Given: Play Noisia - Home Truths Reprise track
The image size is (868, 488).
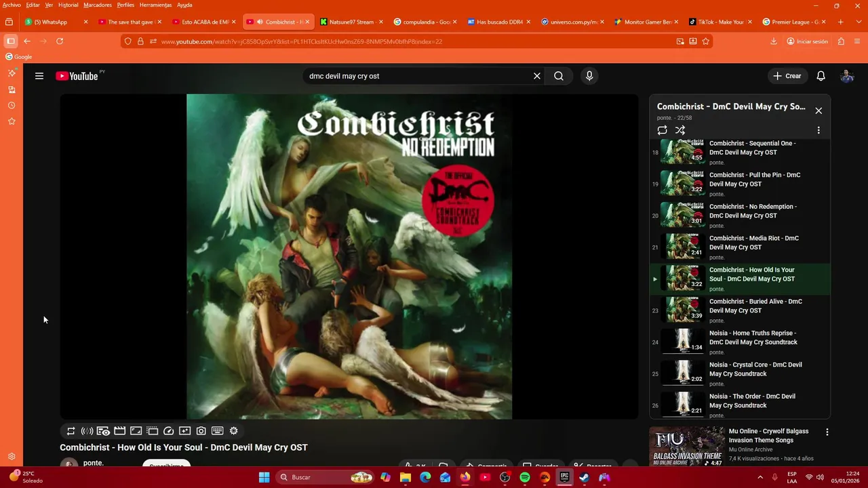Looking at the screenshot, I should pyautogui.click(x=740, y=342).
